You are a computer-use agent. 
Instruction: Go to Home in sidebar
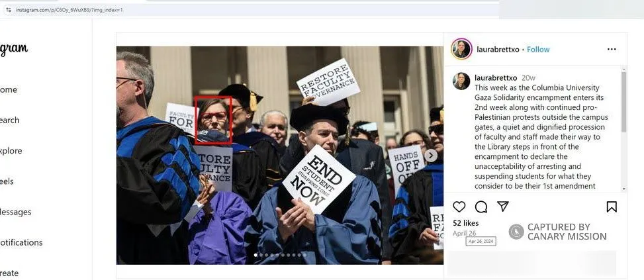8,89
